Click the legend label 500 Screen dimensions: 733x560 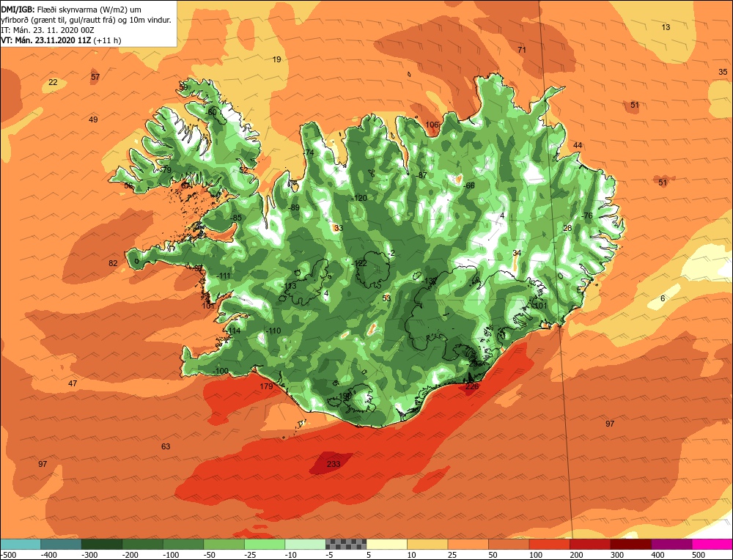tap(699, 556)
